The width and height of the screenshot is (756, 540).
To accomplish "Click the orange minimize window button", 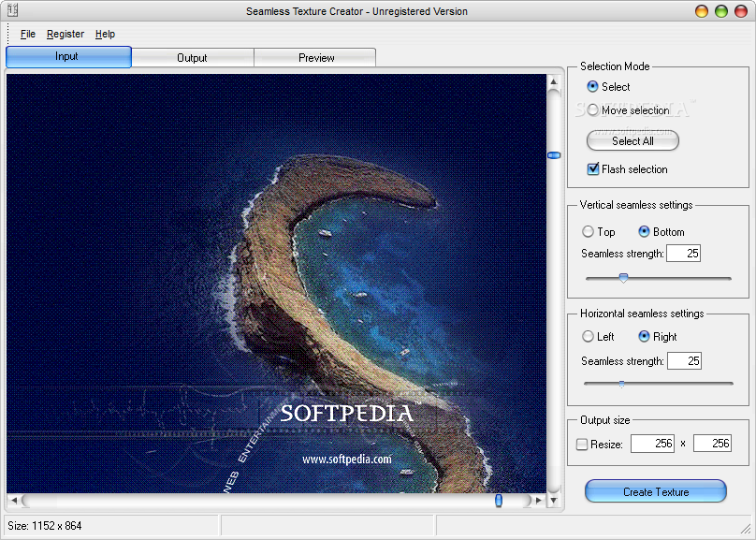I will click(x=703, y=11).
